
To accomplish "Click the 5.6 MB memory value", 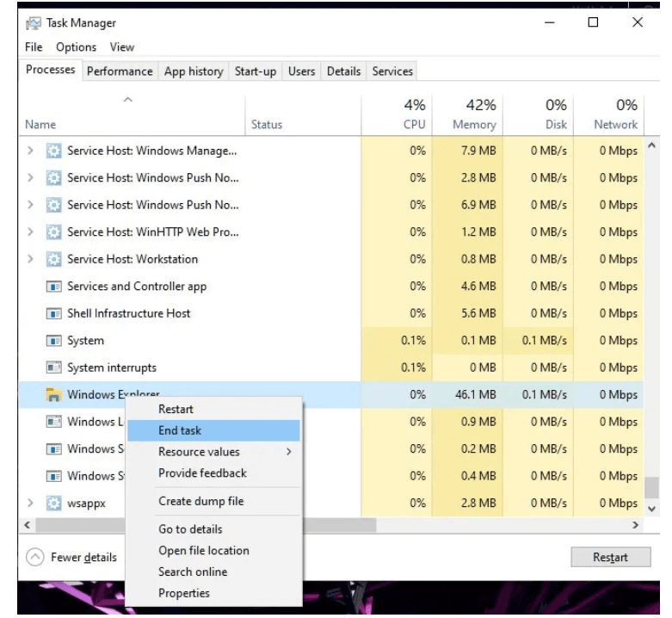I will pyautogui.click(x=478, y=313).
